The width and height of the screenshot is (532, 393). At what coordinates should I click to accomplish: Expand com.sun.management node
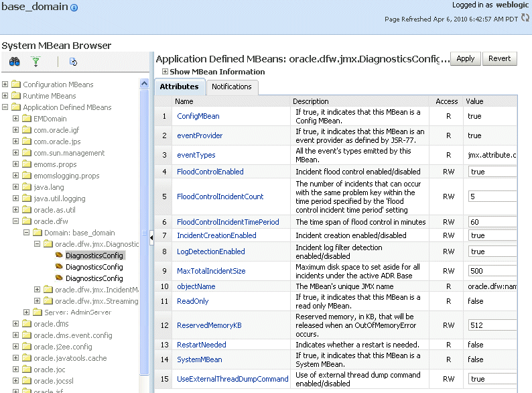pyautogui.click(x=15, y=152)
